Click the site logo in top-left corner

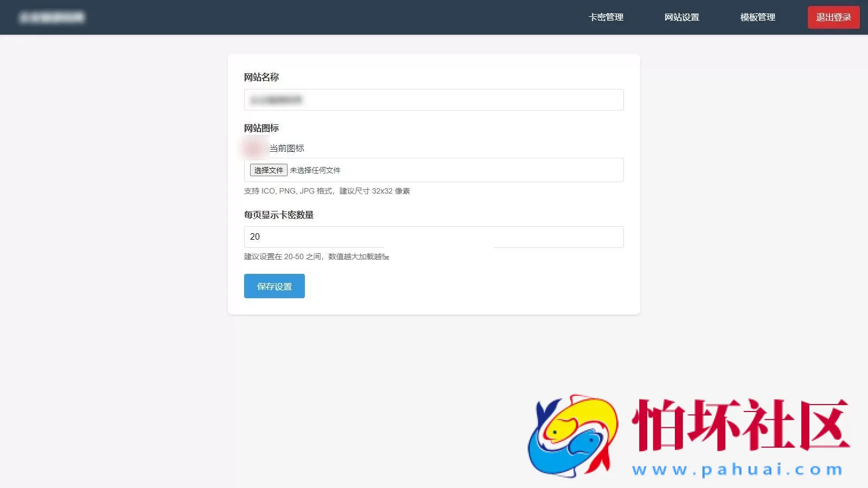coord(51,17)
